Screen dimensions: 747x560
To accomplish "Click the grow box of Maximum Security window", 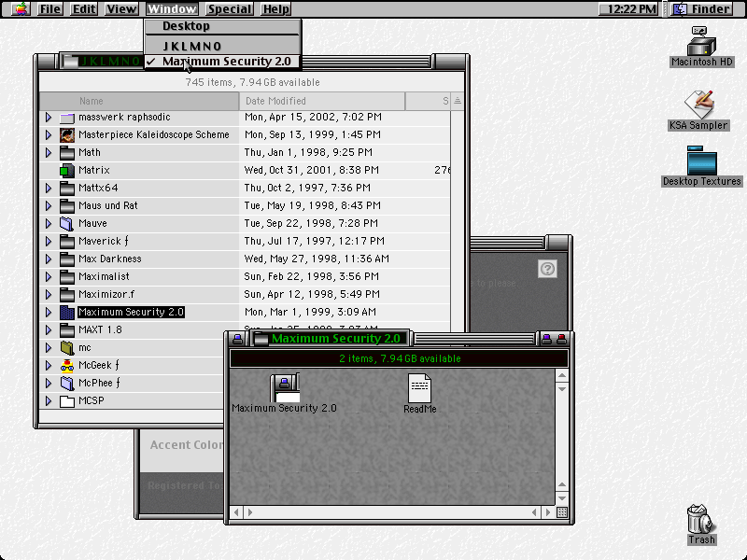I will pos(562,512).
